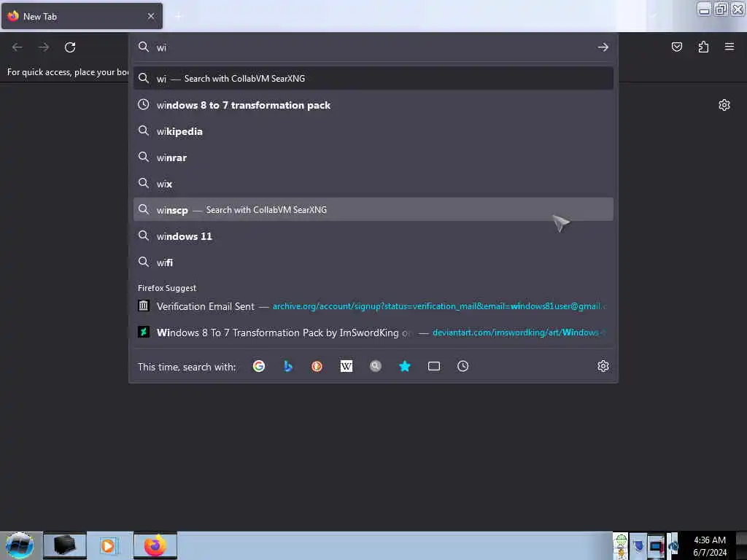The height and width of the screenshot is (560, 747).
Task: Select 'wi — Search with CollabVM SearXNG' row
Action: (x=373, y=79)
